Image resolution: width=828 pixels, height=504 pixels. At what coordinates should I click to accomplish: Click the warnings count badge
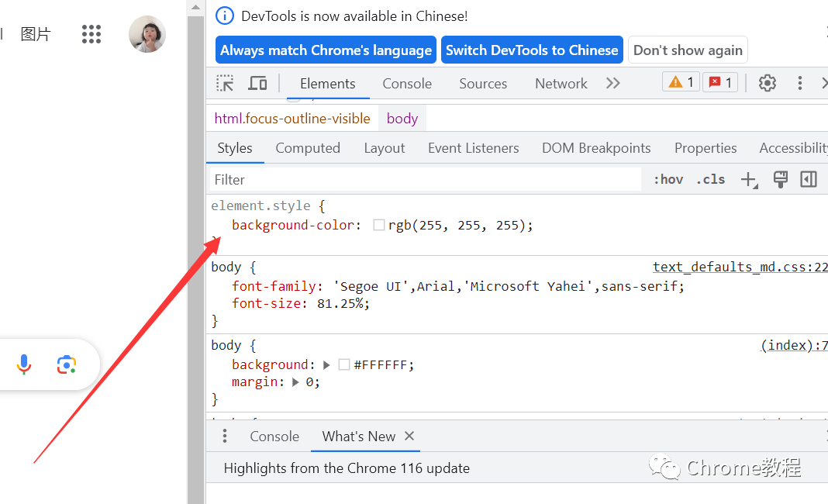click(x=681, y=82)
